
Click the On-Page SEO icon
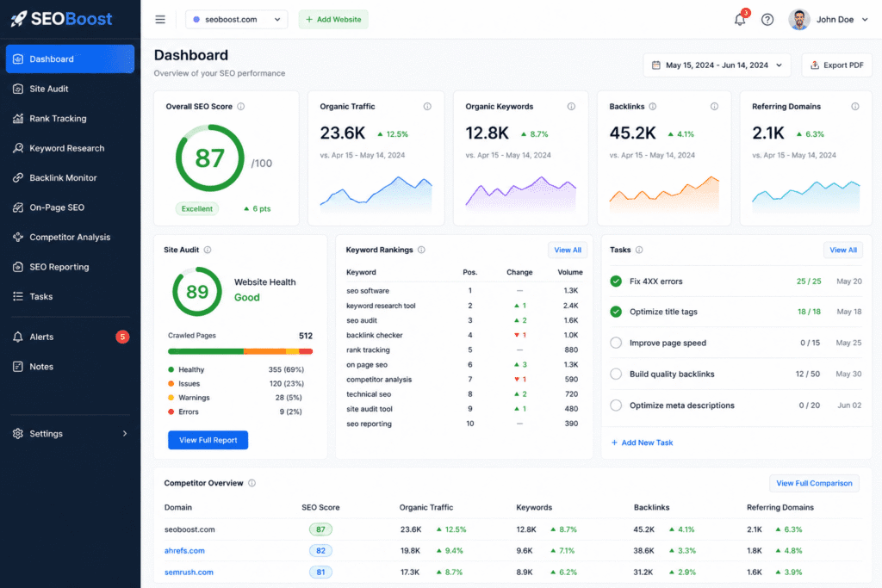[x=18, y=207]
